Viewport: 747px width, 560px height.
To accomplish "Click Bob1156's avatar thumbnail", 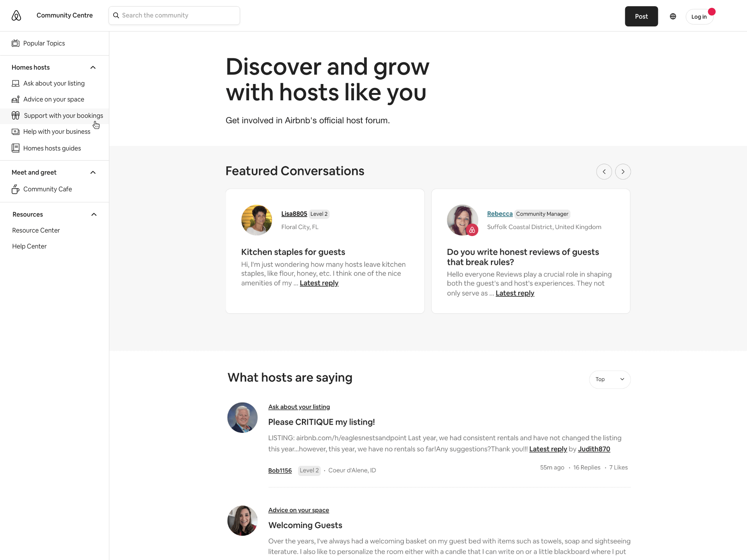I will [242, 417].
